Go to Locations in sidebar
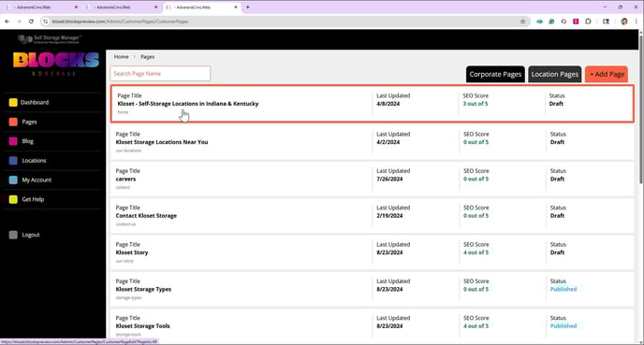Image resolution: width=644 pixels, height=345 pixels. 34,161
